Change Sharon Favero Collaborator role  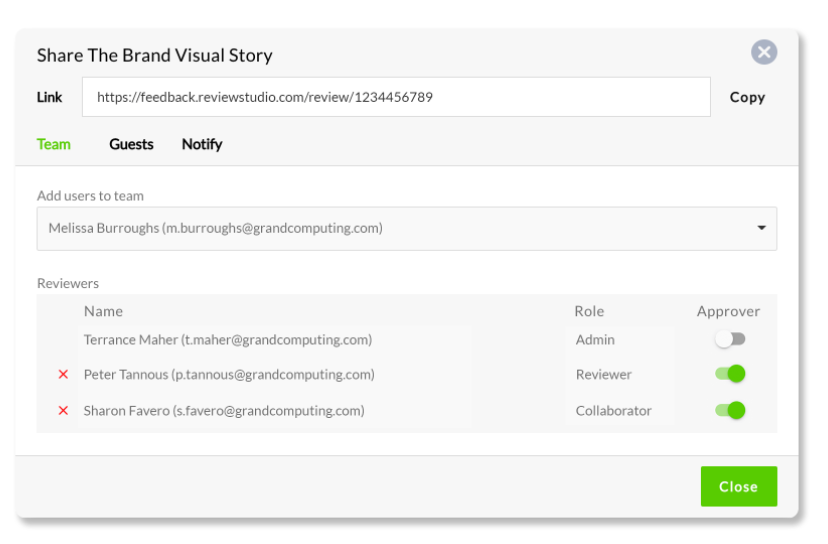(x=620, y=410)
